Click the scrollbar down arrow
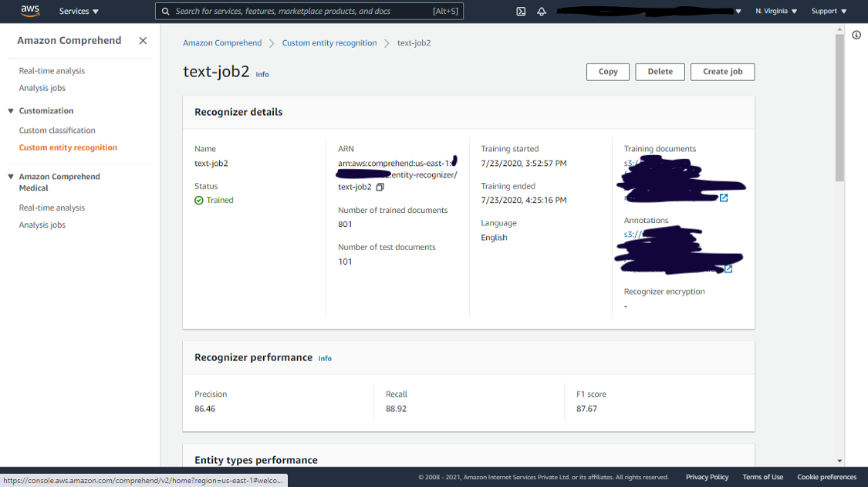Viewport: 868px width, 487px height. [x=839, y=461]
